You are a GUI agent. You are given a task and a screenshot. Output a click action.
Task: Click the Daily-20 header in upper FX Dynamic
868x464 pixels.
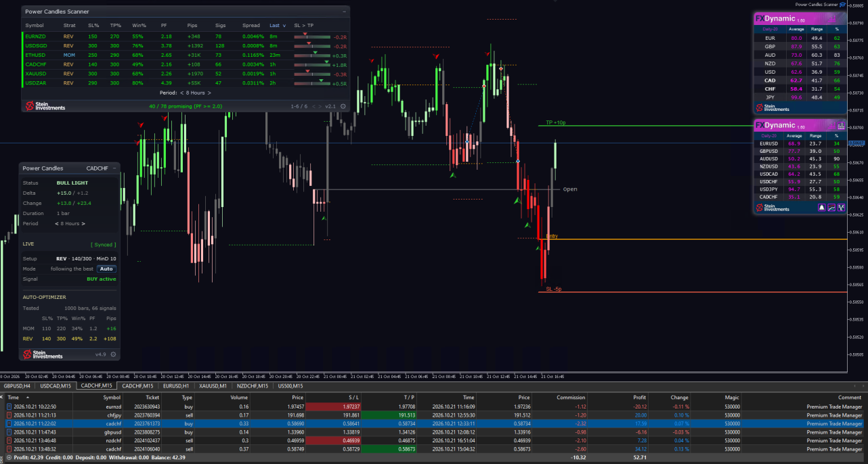(x=770, y=29)
